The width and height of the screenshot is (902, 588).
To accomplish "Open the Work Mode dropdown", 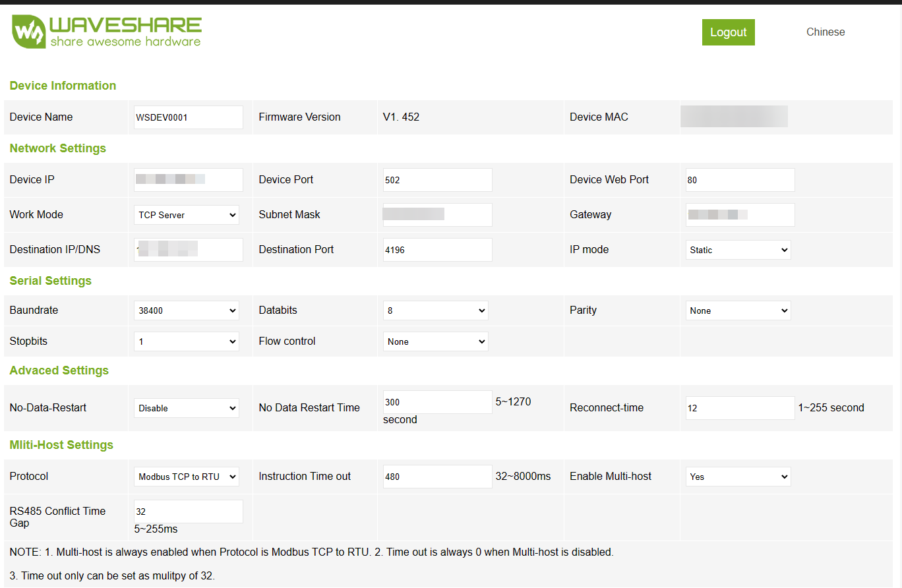I will click(187, 215).
